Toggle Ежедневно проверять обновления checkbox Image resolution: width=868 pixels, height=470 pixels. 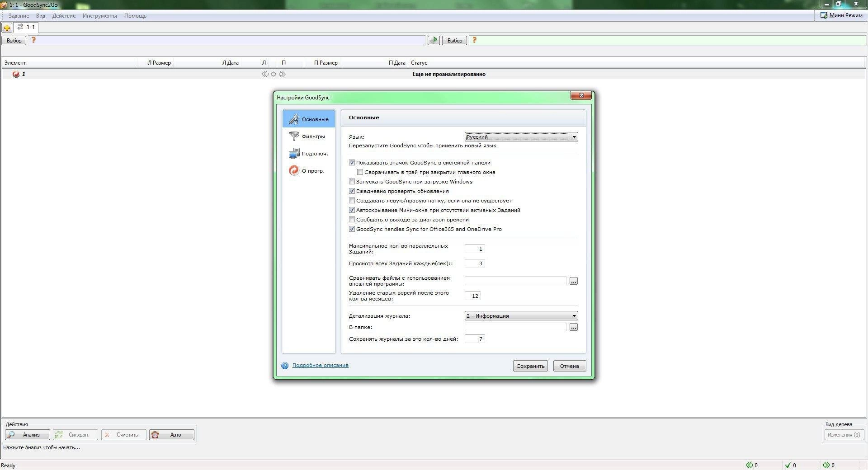click(x=352, y=191)
